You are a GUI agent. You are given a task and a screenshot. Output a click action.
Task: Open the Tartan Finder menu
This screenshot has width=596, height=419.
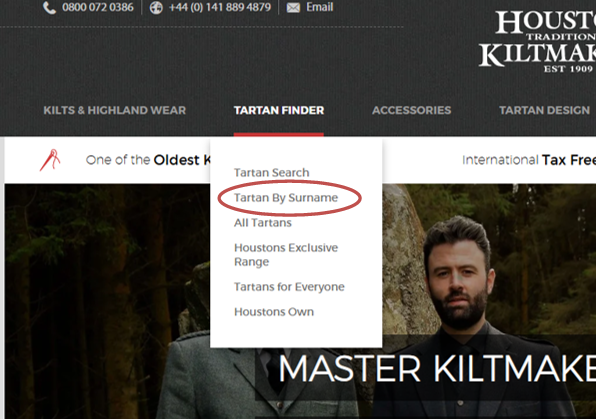[x=279, y=110]
